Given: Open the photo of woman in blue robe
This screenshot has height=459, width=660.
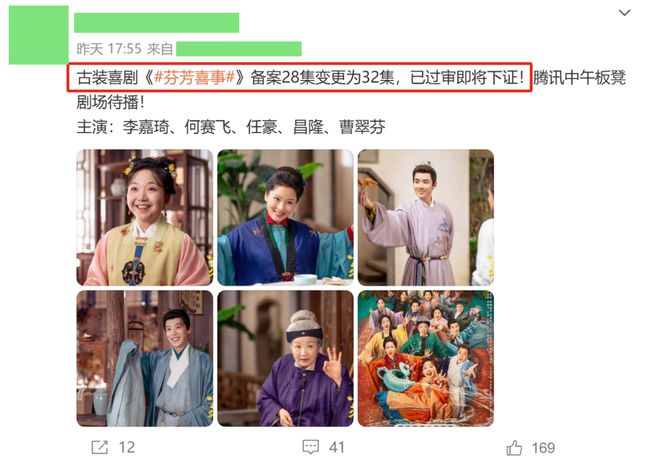Looking at the screenshot, I should click(x=285, y=217).
